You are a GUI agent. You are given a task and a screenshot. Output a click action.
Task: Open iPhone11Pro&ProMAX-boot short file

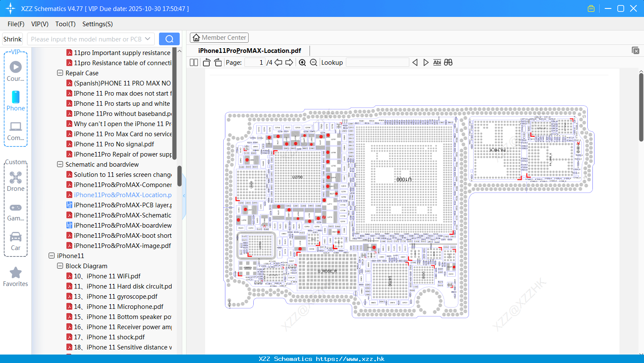(119, 235)
